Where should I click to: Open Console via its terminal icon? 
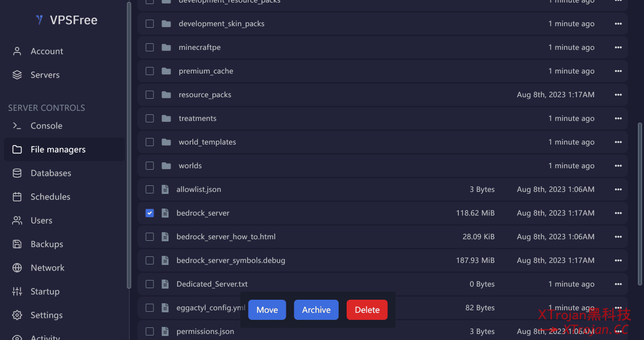click(x=17, y=126)
